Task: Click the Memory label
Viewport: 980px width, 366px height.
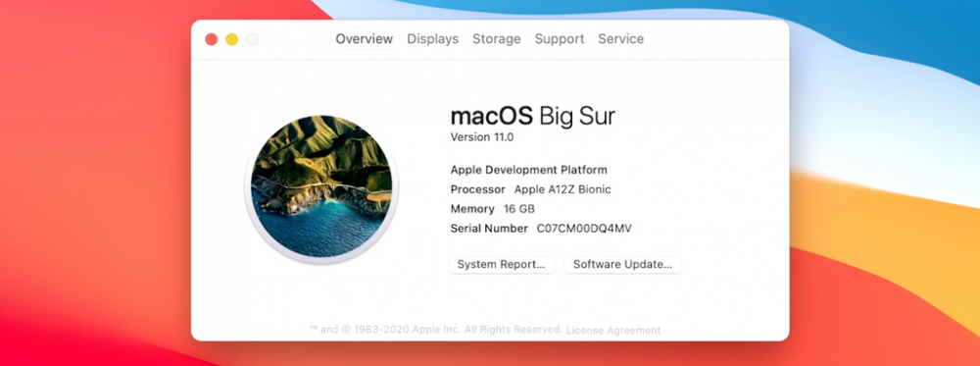Action: 472,209
